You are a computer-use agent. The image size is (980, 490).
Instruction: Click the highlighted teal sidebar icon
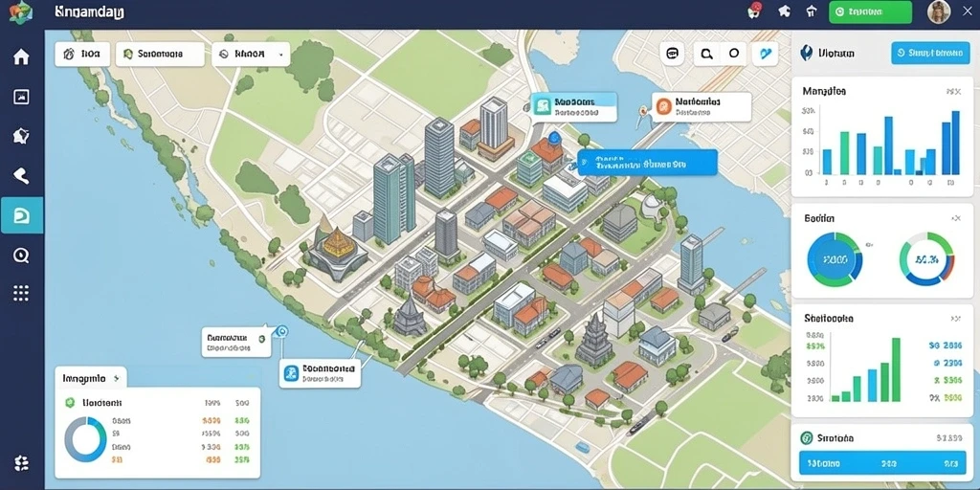(x=22, y=215)
